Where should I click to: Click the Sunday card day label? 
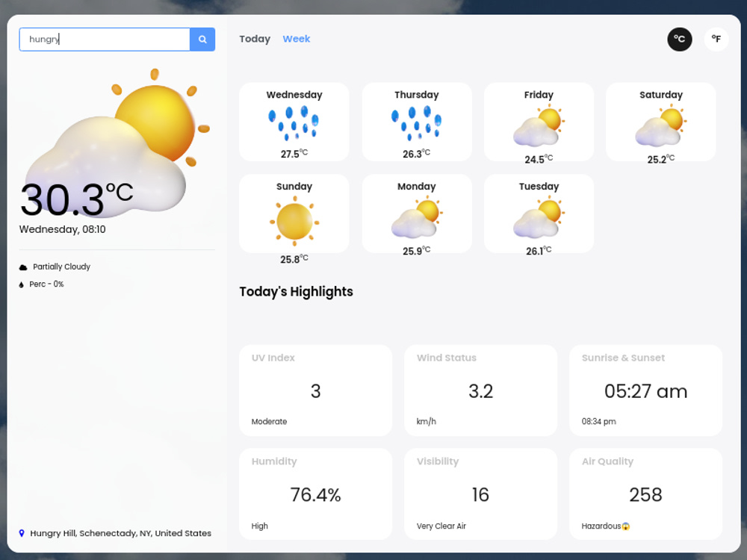[x=294, y=186]
